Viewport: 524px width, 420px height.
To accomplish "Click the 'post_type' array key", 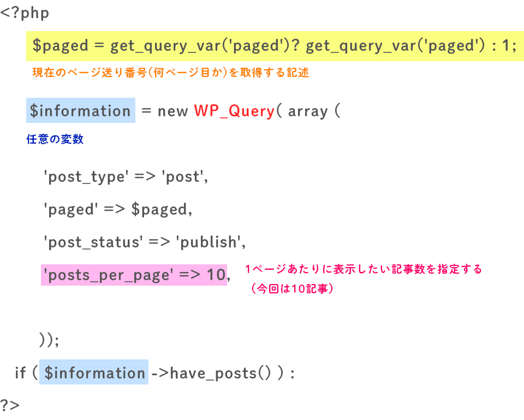I will [86, 177].
